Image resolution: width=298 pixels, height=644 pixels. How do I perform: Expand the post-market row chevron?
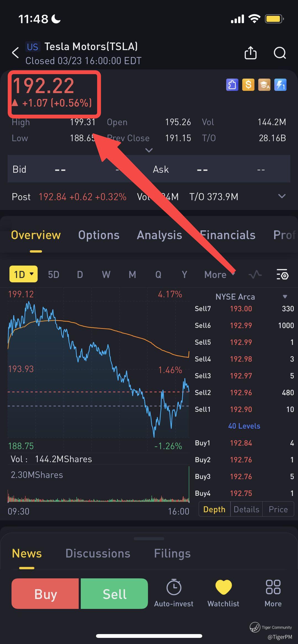click(282, 196)
